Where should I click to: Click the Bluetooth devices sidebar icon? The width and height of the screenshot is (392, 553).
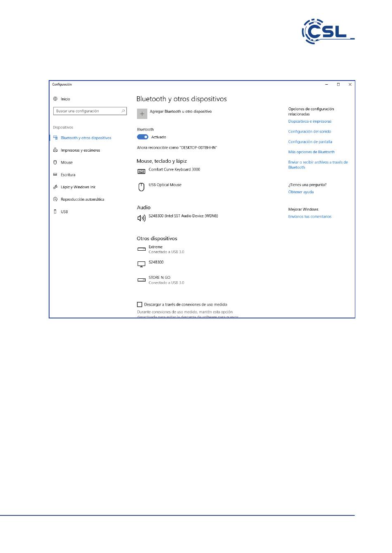point(55,138)
